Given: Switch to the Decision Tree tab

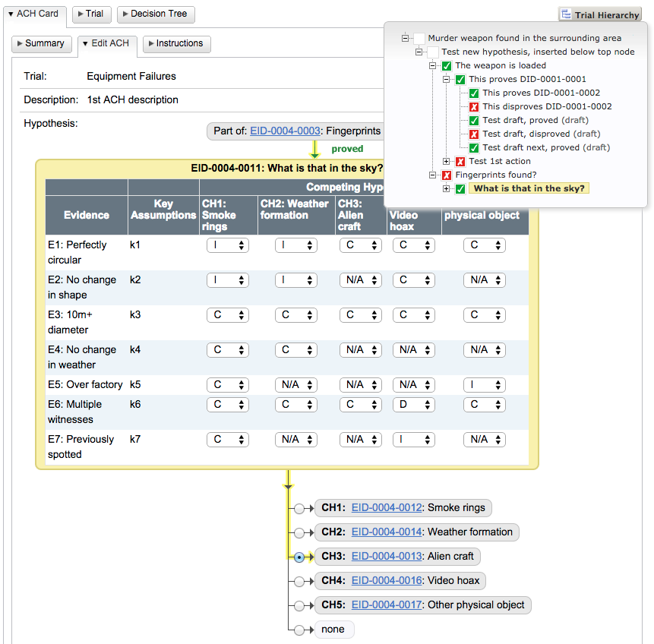Looking at the screenshot, I should click(156, 14).
